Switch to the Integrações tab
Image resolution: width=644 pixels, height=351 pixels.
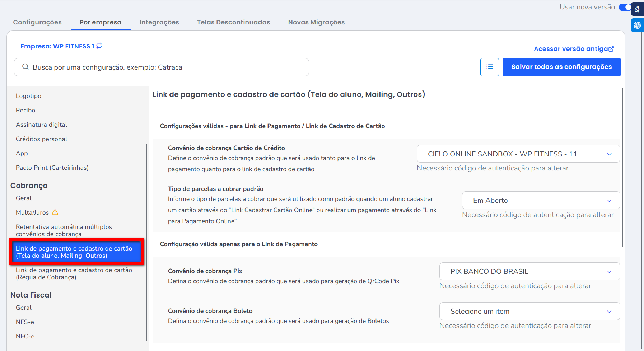coord(159,22)
